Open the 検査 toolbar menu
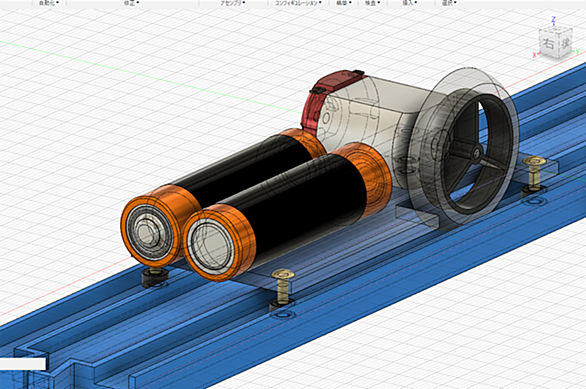The width and height of the screenshot is (586, 389). tap(372, 3)
